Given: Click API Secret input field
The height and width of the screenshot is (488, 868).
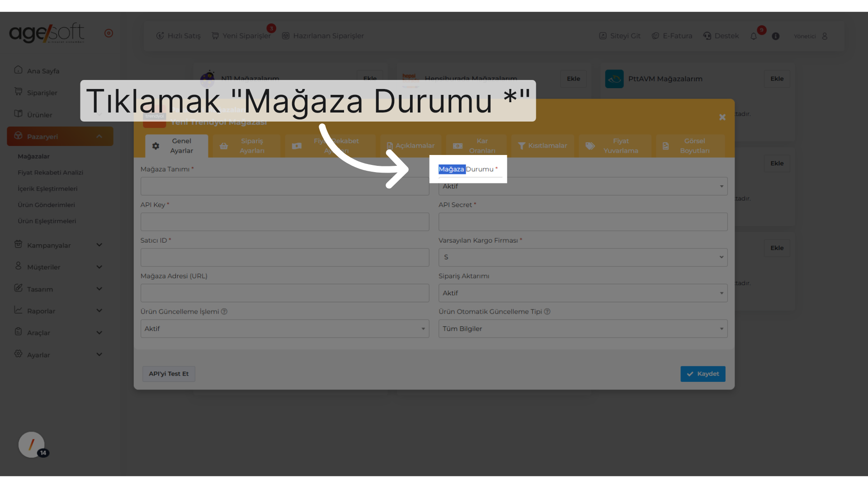Looking at the screenshot, I should point(583,222).
